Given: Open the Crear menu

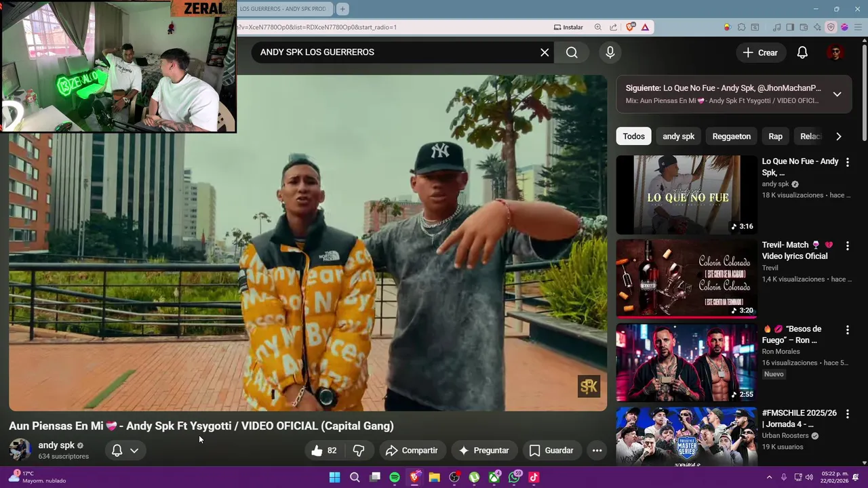Looking at the screenshot, I should (760, 52).
